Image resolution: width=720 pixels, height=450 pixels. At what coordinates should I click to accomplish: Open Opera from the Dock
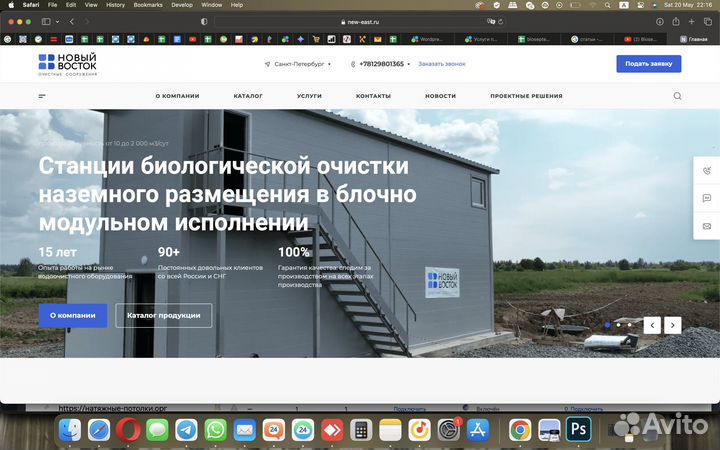click(x=128, y=430)
